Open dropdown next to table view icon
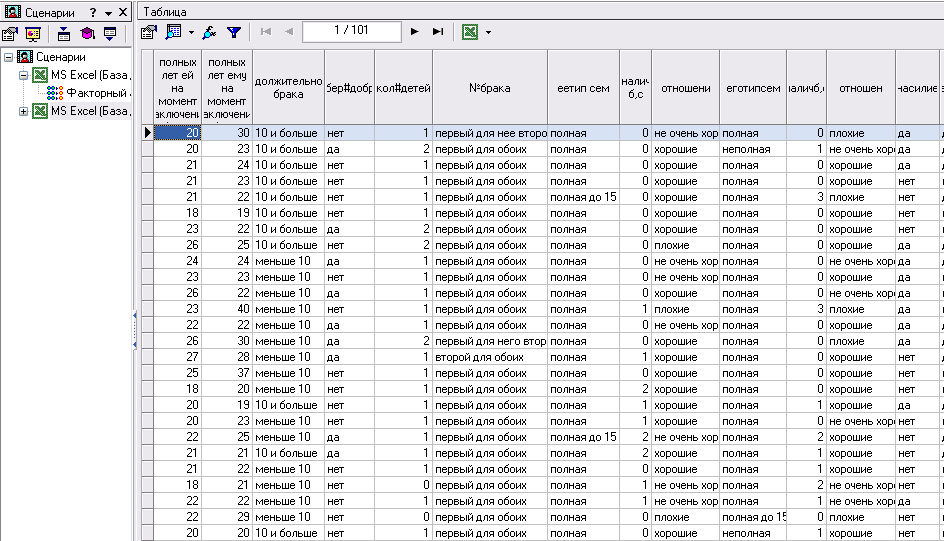The height and width of the screenshot is (541, 944). pos(191,32)
